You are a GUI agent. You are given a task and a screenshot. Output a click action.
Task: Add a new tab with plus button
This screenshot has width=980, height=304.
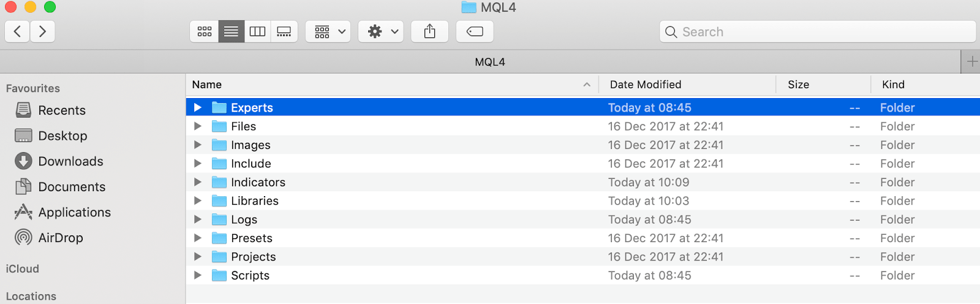point(971,62)
